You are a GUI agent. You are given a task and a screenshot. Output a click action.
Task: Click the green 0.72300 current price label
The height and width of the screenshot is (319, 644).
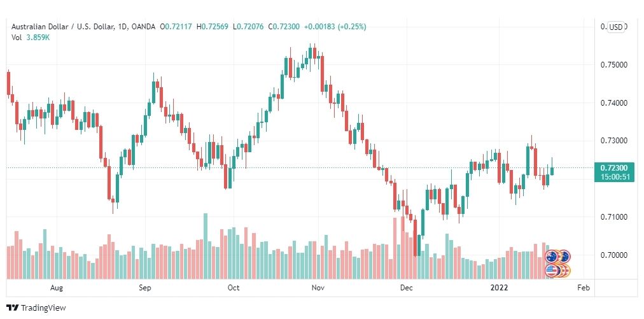pos(615,167)
